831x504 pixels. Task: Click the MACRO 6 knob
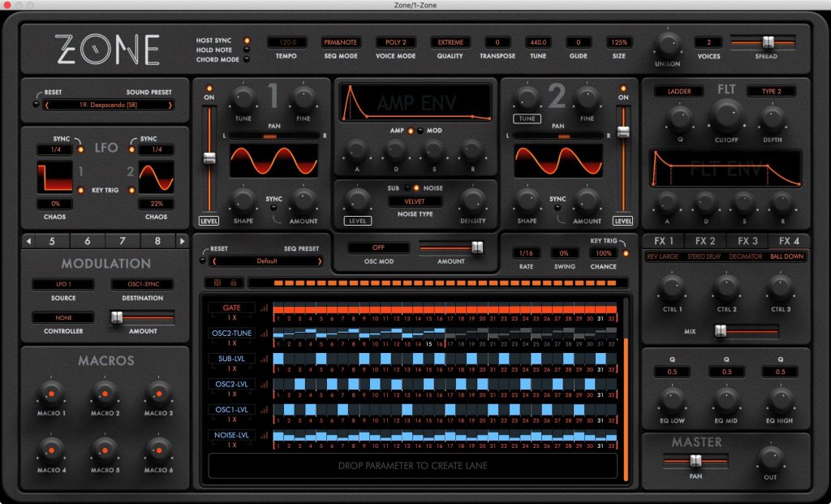click(x=158, y=450)
